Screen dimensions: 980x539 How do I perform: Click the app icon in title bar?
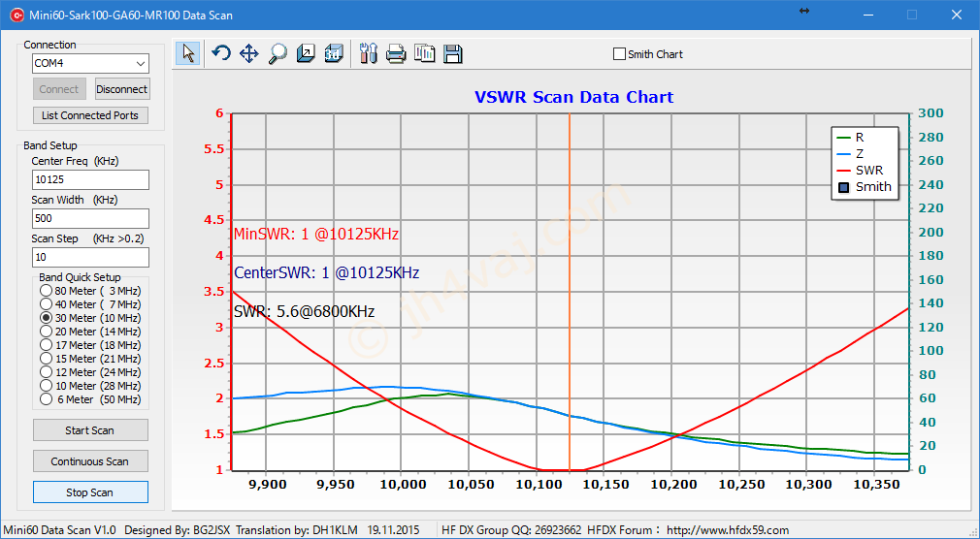[16, 15]
